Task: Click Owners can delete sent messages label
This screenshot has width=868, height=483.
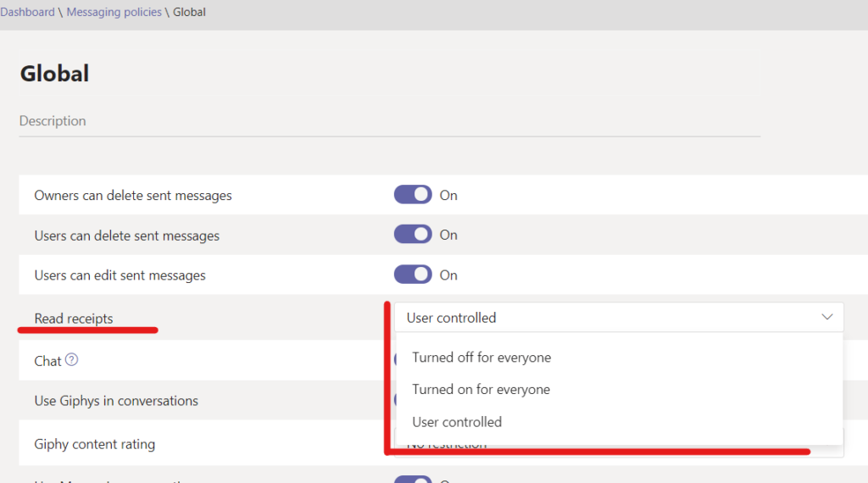Action: click(x=133, y=195)
